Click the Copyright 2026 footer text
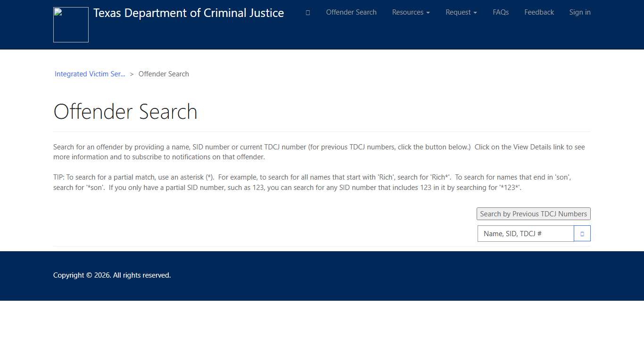 [112, 275]
